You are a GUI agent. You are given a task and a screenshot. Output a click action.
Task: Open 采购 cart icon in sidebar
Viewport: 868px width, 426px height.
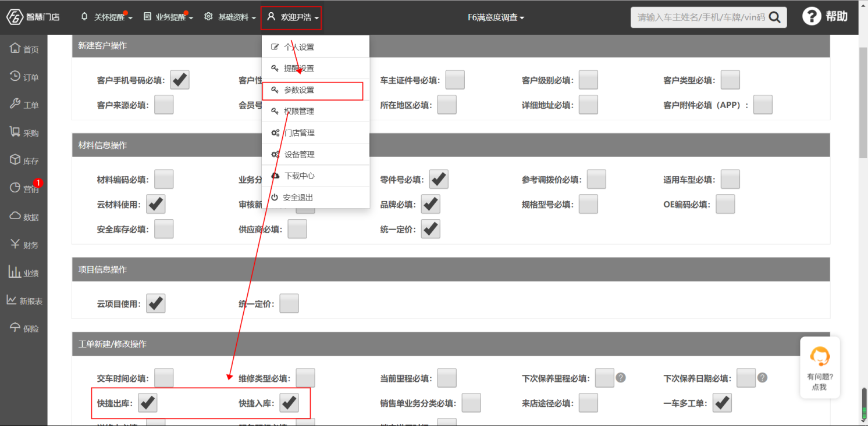(16, 131)
